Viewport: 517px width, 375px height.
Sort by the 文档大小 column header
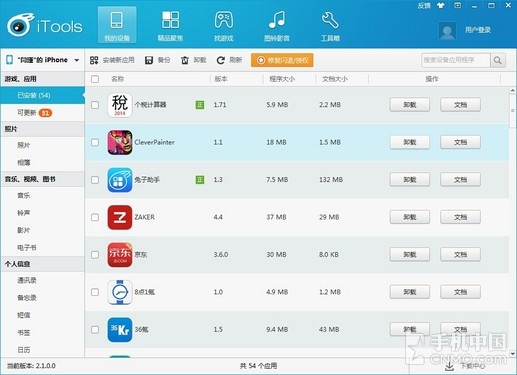[x=335, y=79]
